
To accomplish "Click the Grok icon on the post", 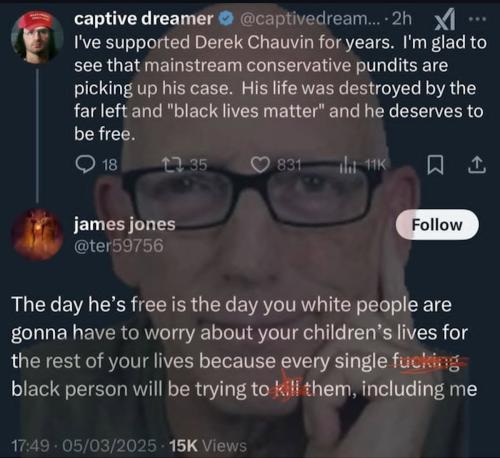I will (444, 19).
